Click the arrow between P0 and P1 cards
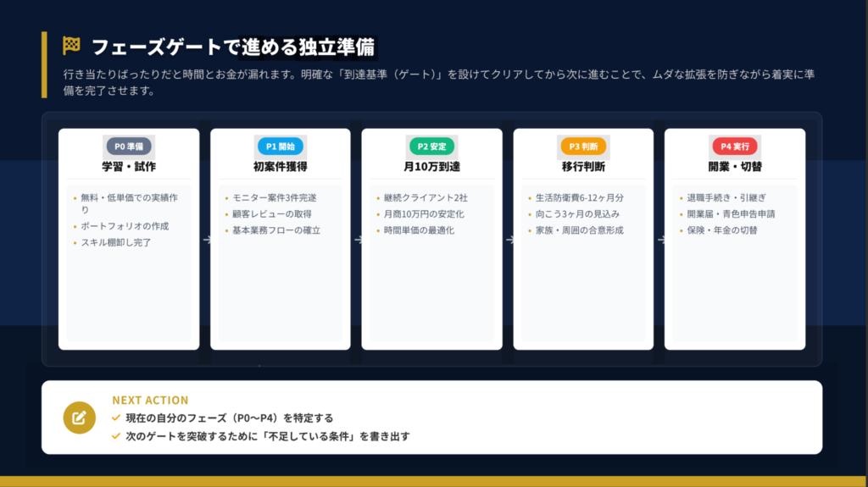The image size is (868, 487). click(205, 240)
